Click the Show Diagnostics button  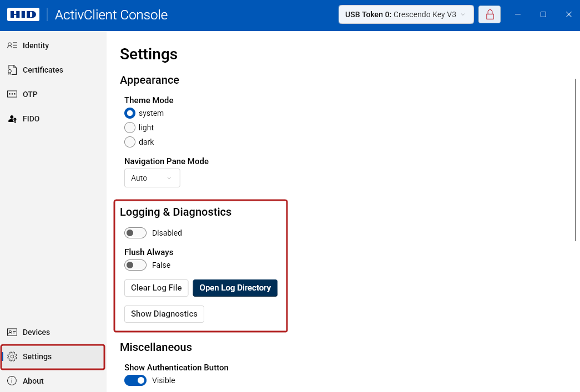[164, 314]
